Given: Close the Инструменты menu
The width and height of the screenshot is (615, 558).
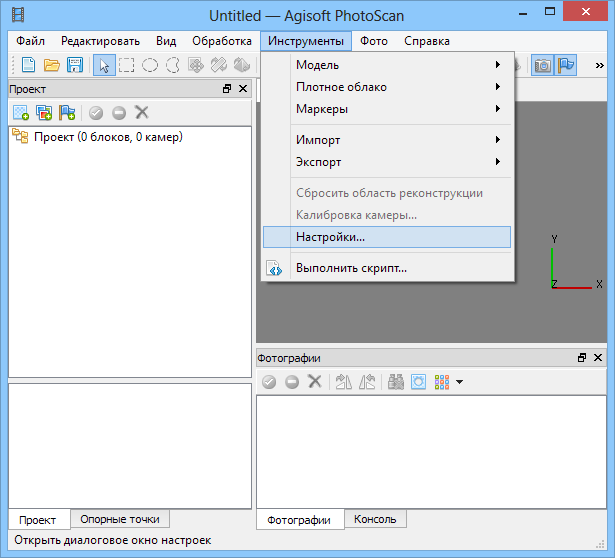Looking at the screenshot, I should (306, 41).
